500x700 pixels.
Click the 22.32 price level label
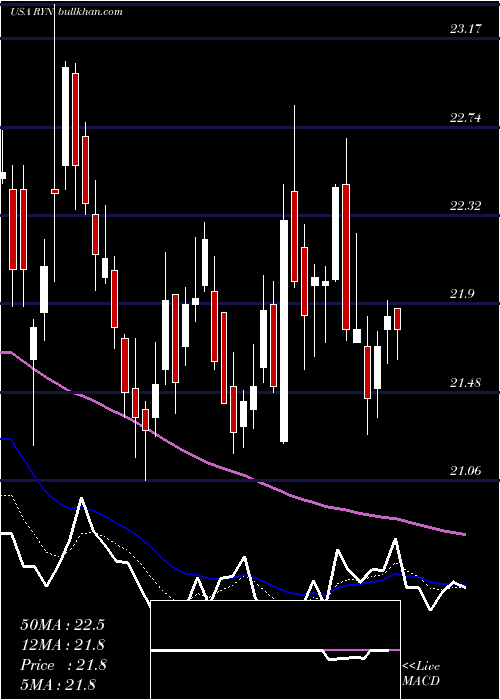(x=466, y=206)
